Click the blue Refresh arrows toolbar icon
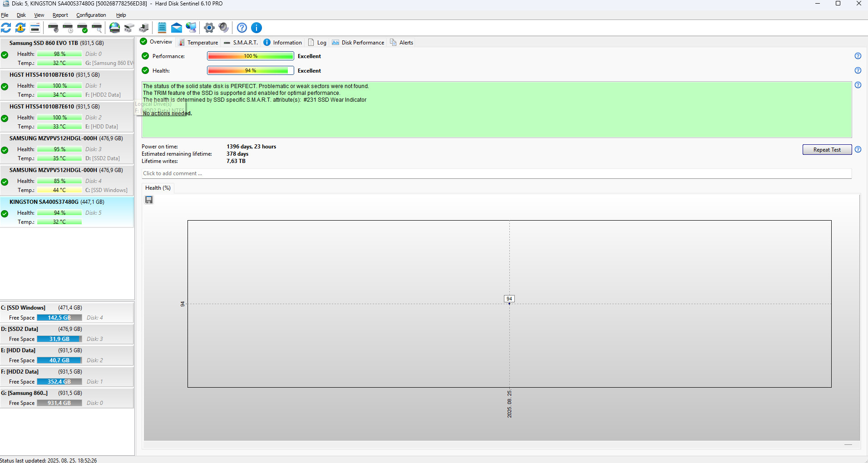868x463 pixels. (x=6, y=28)
